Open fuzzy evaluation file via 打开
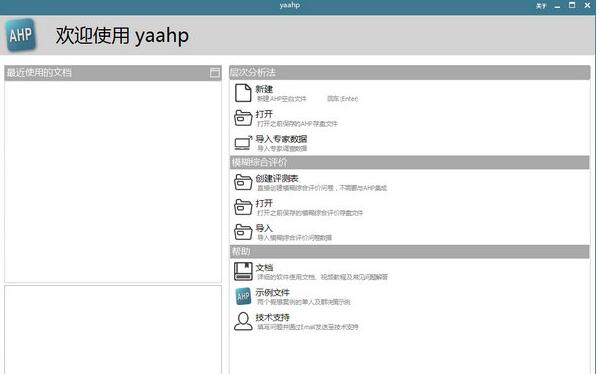Viewport: 601px width, 374px height. [264, 203]
